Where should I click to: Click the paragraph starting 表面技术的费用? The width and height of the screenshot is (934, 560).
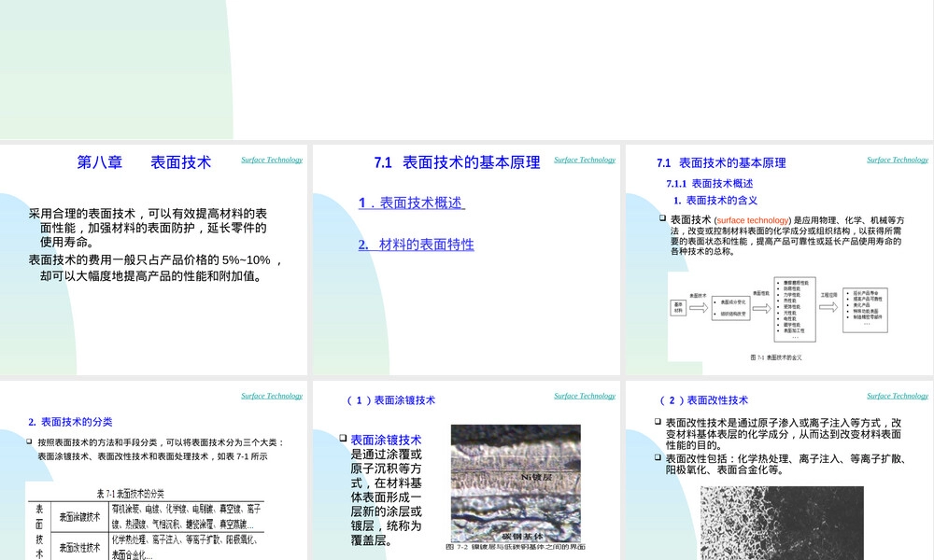155,268
